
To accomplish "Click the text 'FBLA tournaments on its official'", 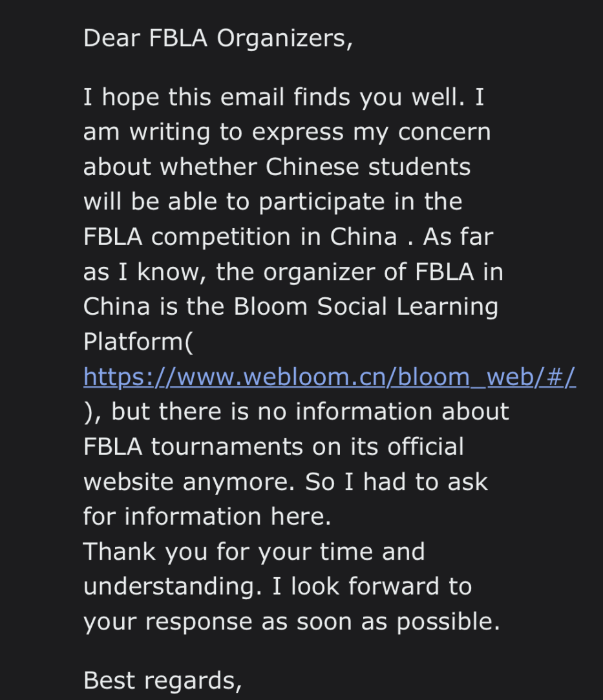I will click(x=273, y=447).
